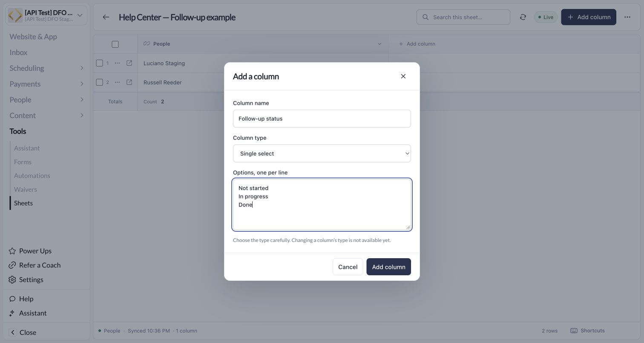Viewport: 644px width, 343px height.
Task: Open row actions menu for Russell Reeder
Action: 117,82
